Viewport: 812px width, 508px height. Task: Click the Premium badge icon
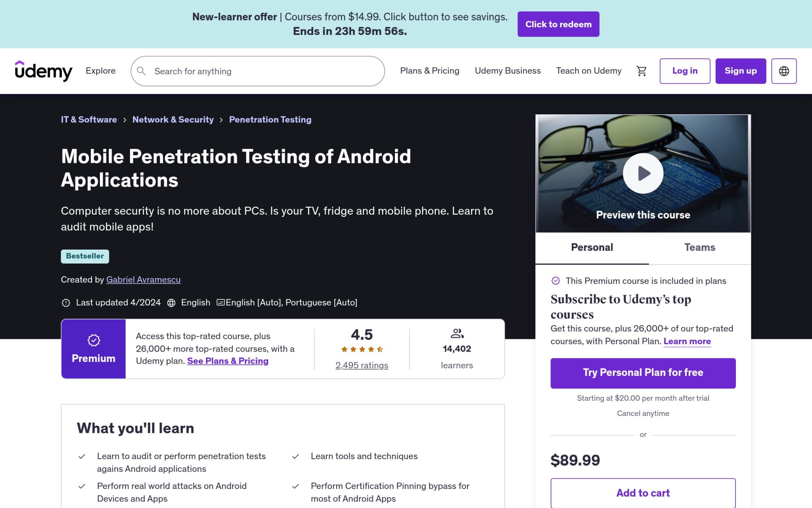pos(94,340)
